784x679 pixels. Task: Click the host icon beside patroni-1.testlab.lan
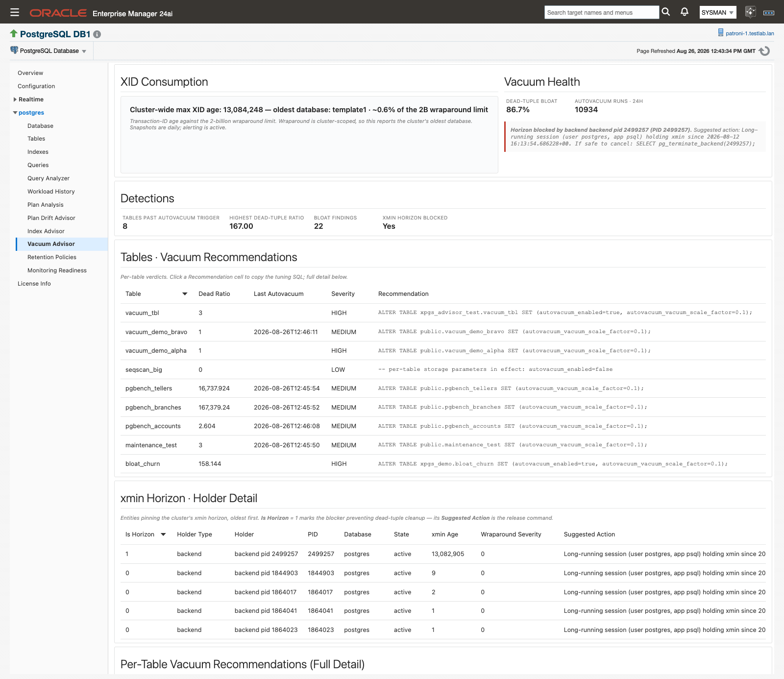tap(720, 33)
